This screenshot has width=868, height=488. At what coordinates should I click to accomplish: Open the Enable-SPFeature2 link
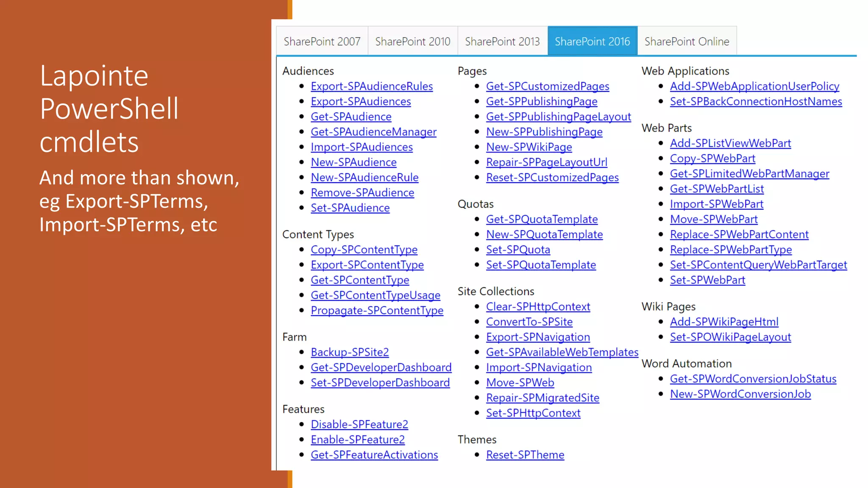(358, 440)
